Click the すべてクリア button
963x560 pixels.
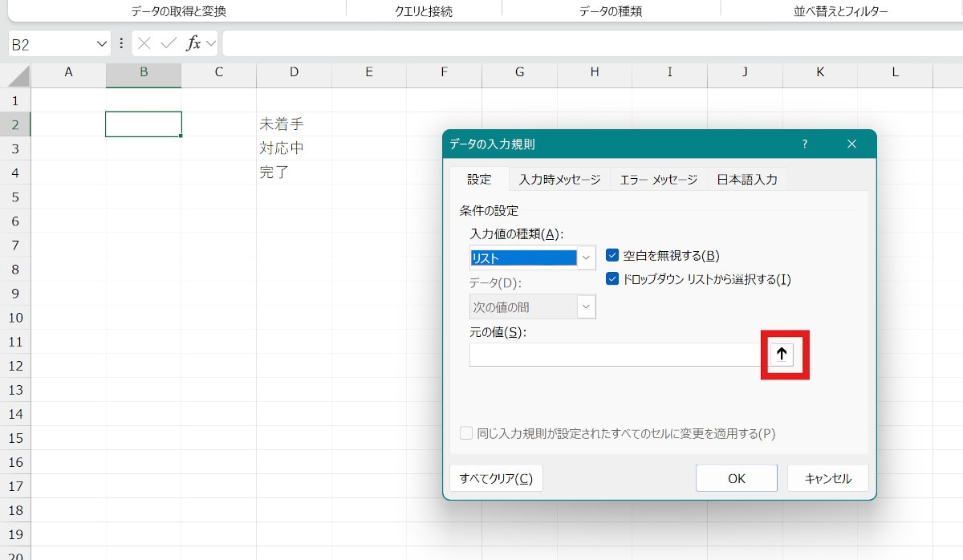click(496, 478)
